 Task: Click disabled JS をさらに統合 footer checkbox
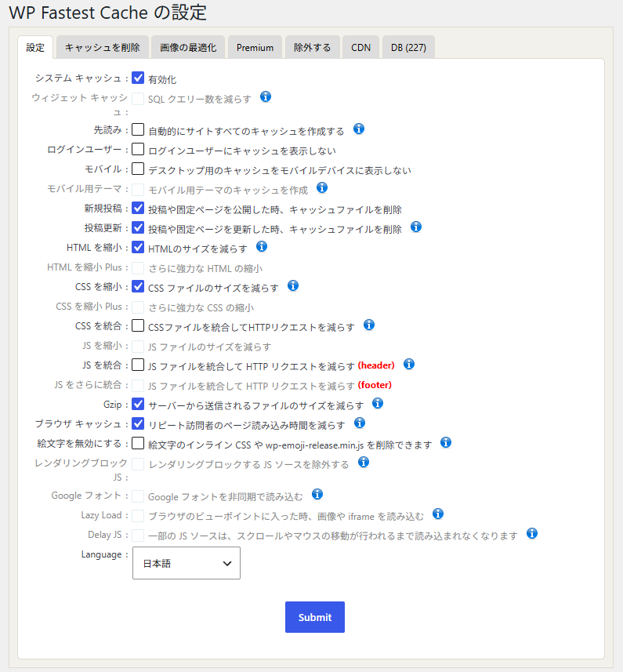(138, 385)
